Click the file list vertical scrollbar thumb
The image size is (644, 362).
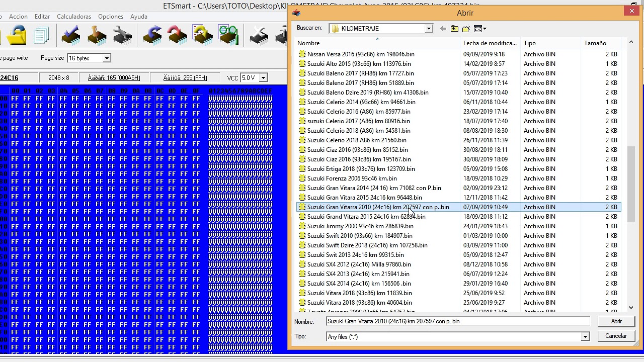(x=631, y=184)
